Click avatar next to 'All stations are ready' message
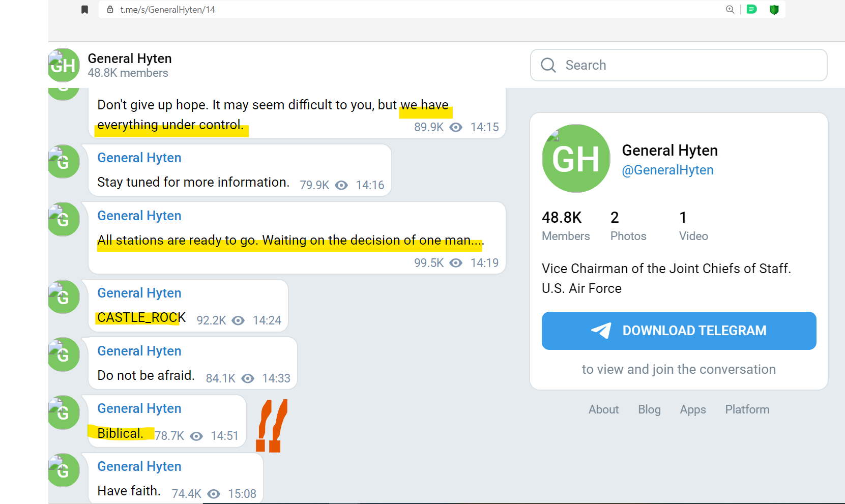This screenshot has height=504, width=845. 64,219
